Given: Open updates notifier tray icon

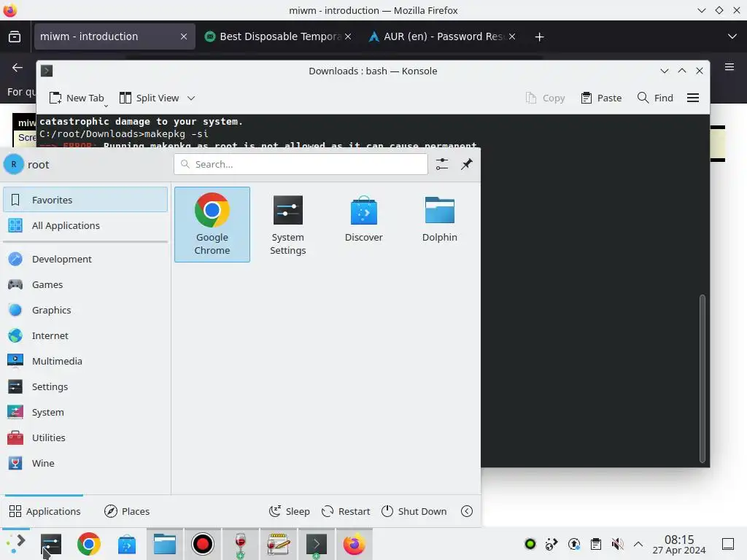Looking at the screenshot, I should [x=573, y=544].
